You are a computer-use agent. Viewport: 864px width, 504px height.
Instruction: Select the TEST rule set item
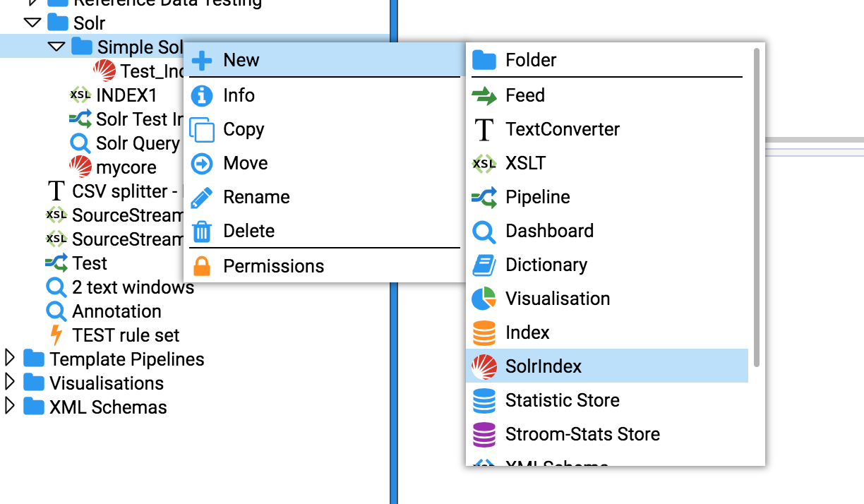(x=126, y=335)
